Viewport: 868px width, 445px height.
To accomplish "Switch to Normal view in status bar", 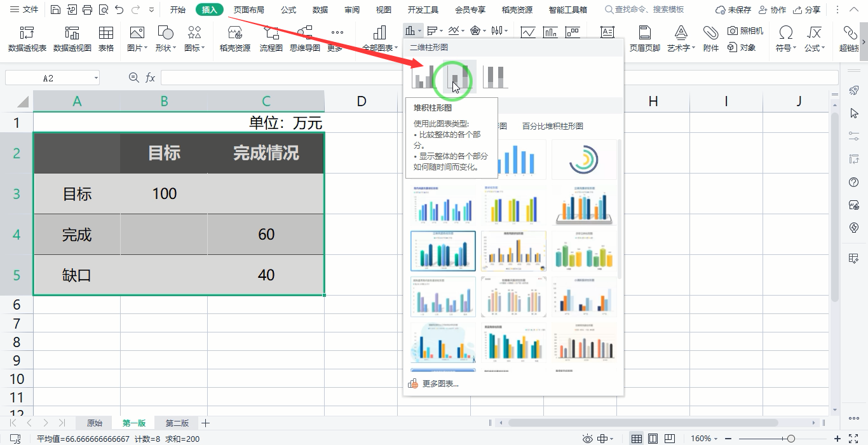I will (636, 439).
